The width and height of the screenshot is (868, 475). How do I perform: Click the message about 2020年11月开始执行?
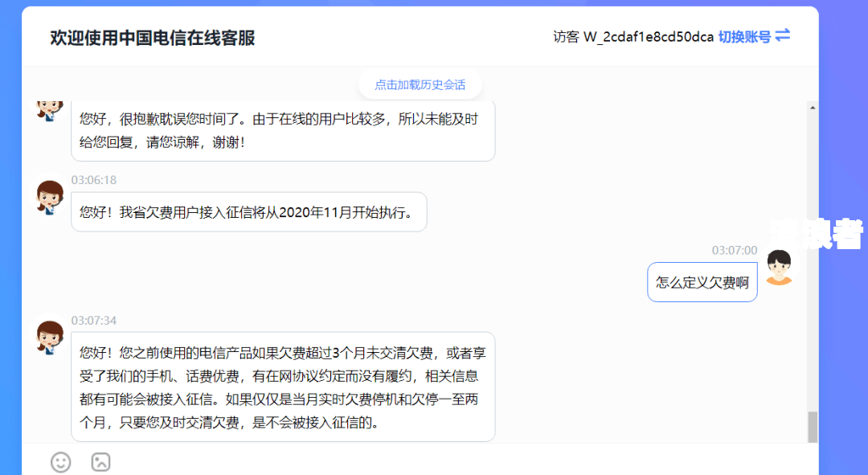pyautogui.click(x=249, y=212)
